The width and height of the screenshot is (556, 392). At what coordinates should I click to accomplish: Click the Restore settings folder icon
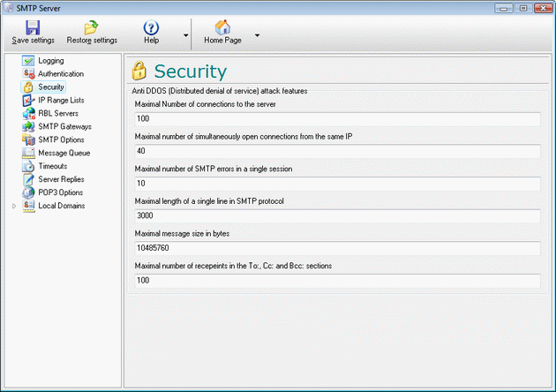pos(91,27)
